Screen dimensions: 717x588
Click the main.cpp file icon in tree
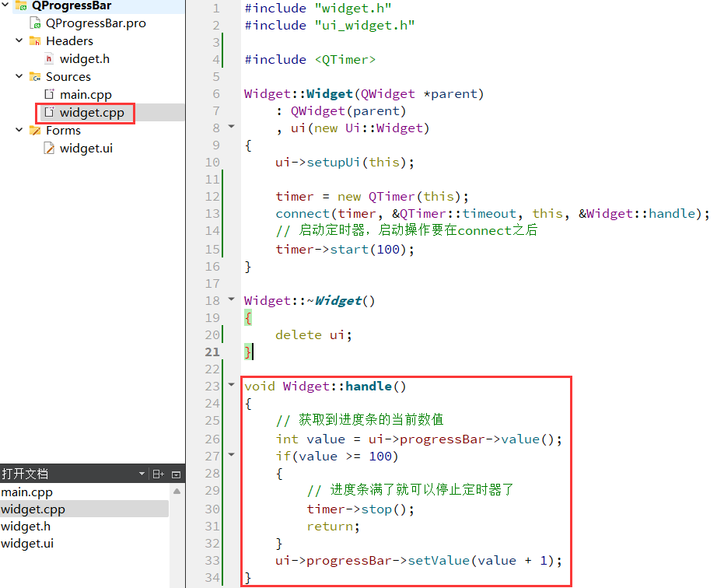[49, 94]
